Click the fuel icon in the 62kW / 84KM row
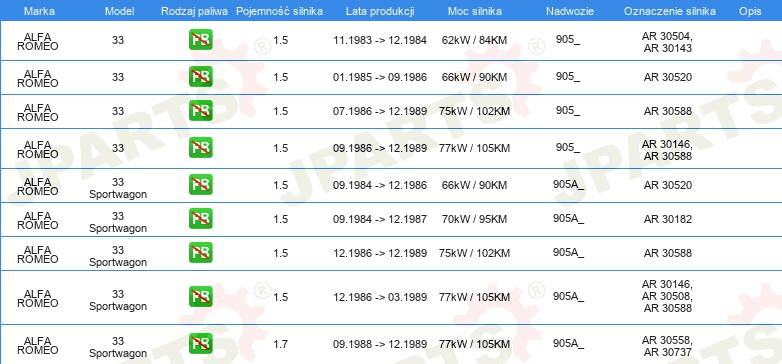This screenshot has height=364, width=782. (x=200, y=39)
